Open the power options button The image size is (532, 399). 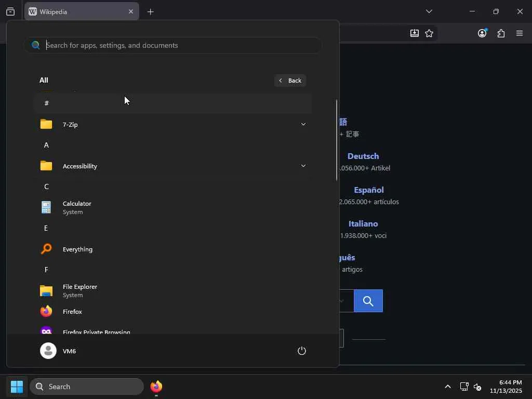pyautogui.click(x=302, y=351)
